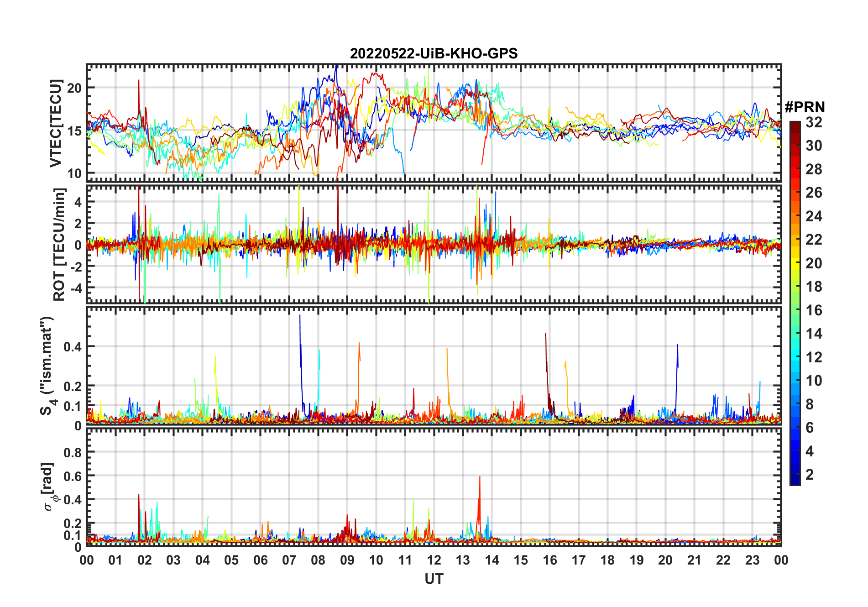868x607 pixels.
Task: Click the tallest red sigma-phi peak near 13:30 UT
Action: 480,477
